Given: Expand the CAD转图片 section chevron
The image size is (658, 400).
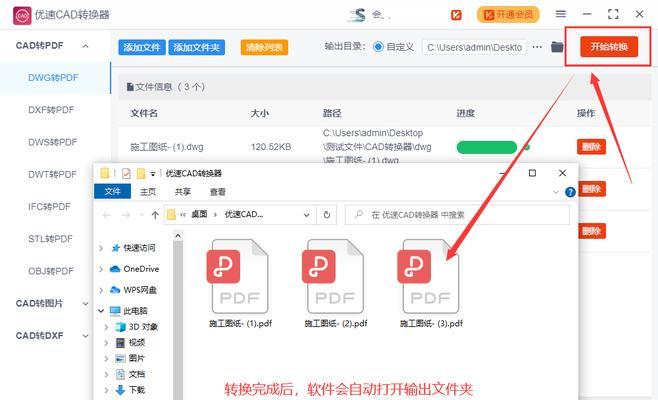Looking at the screenshot, I should [86, 303].
